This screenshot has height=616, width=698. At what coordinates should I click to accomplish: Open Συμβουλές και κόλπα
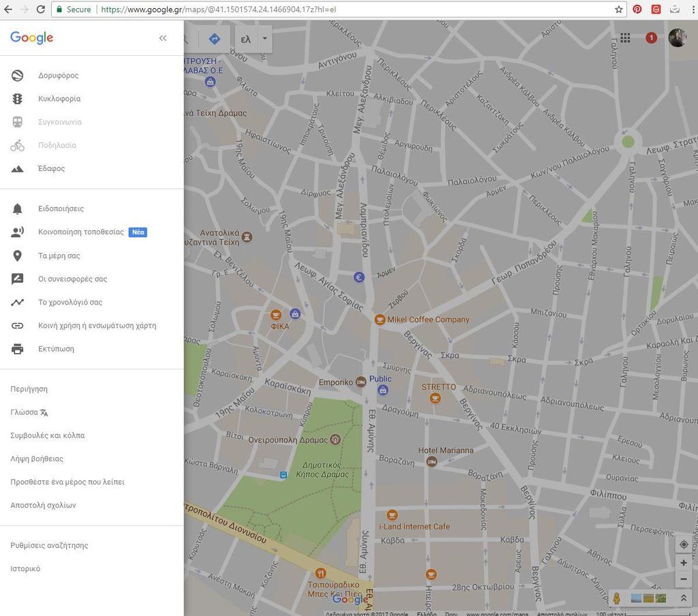(47, 435)
